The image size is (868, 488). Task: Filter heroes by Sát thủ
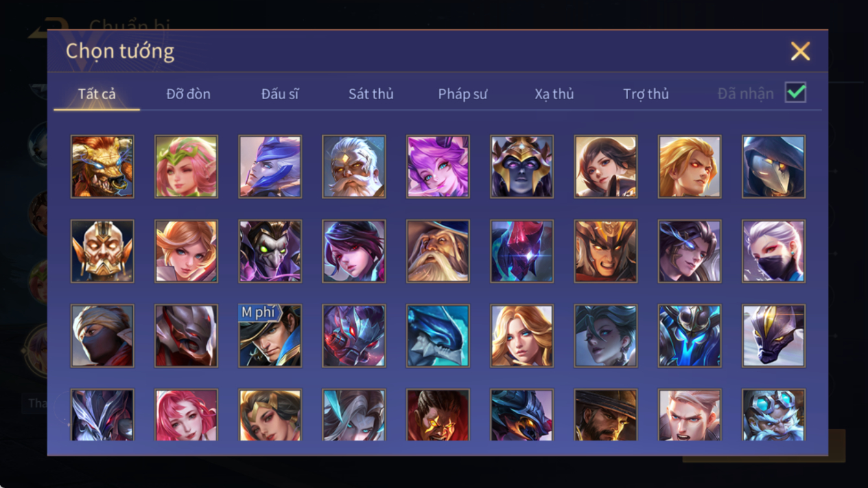[371, 94]
